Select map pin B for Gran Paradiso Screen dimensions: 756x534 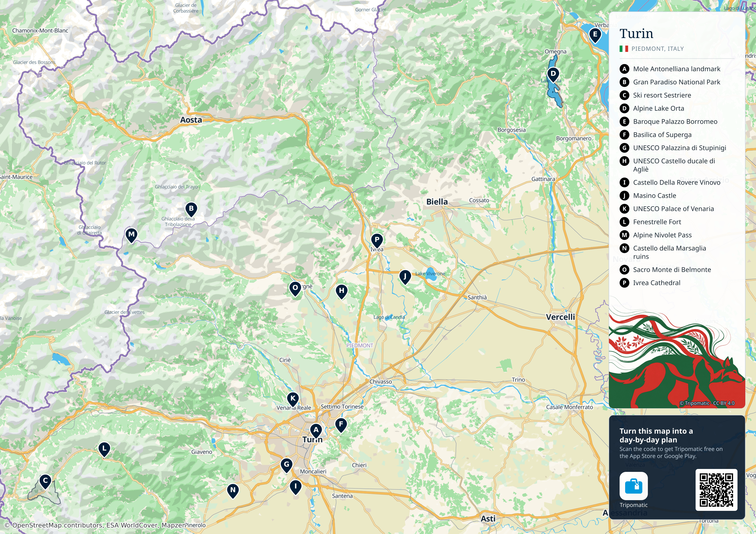pyautogui.click(x=191, y=210)
